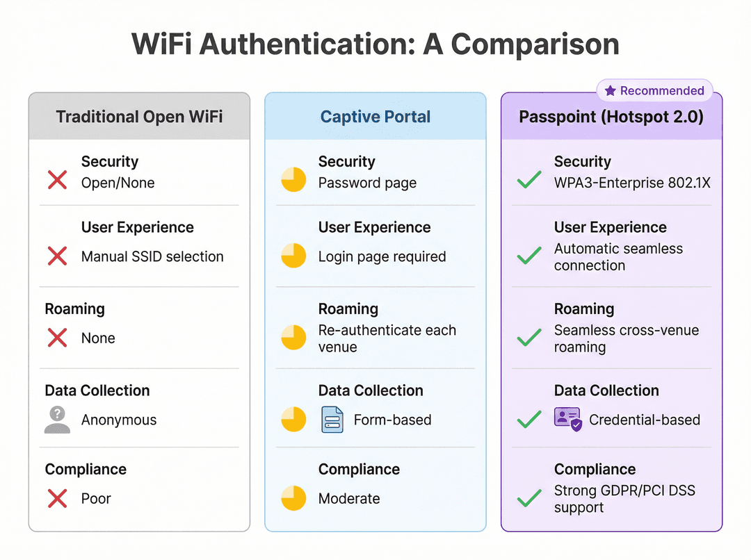751x560 pixels.
Task: Click the yellow pie icon beside Re-authenticate each venue
Action: pyautogui.click(x=293, y=338)
